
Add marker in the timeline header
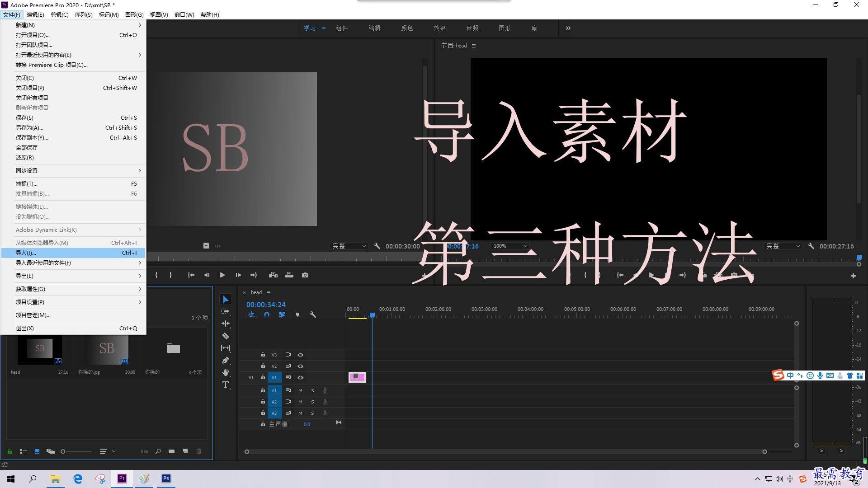297,314
